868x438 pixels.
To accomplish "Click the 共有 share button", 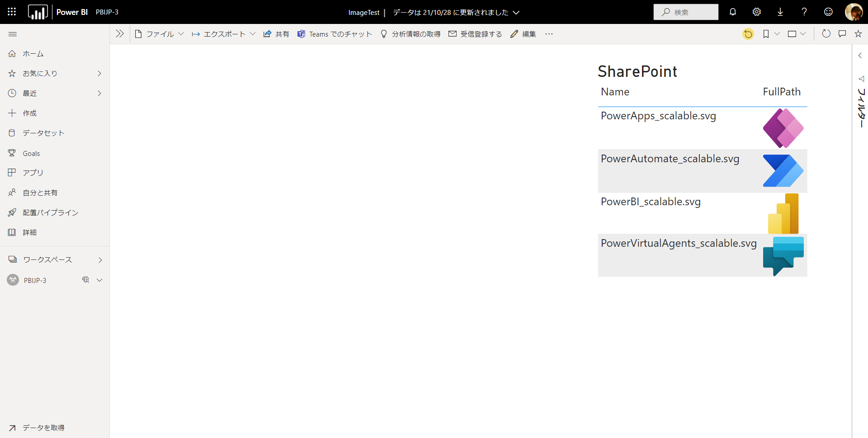I will pyautogui.click(x=276, y=34).
